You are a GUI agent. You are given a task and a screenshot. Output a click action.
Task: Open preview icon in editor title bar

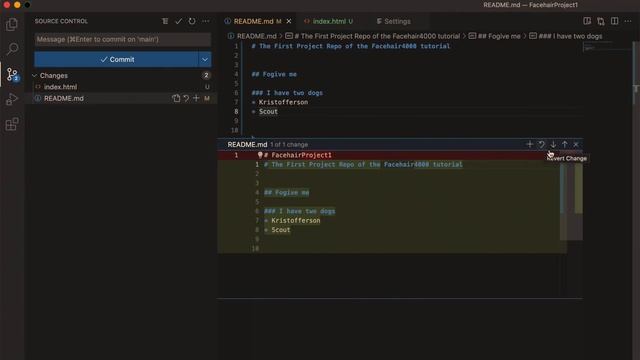point(587,21)
